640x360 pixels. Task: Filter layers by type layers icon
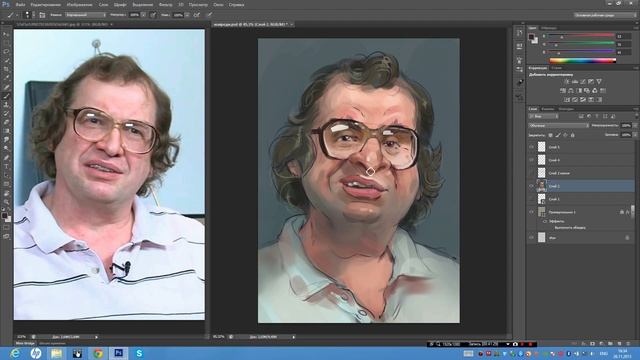[x=597, y=116]
